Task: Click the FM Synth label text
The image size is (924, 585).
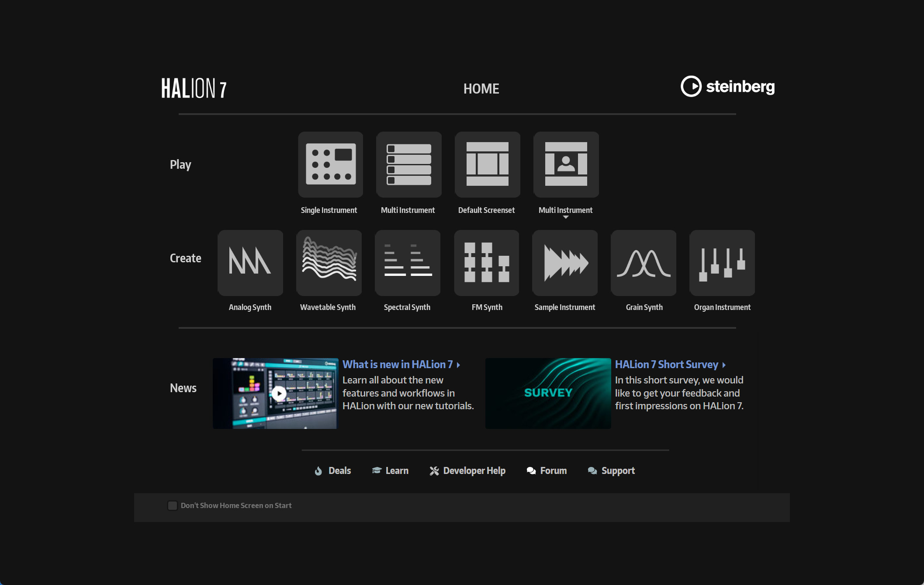Action: pos(487,307)
